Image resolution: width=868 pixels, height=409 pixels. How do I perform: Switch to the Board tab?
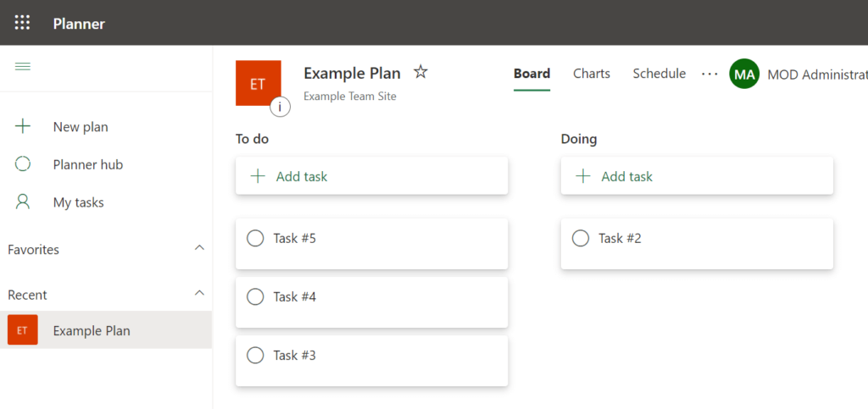(532, 74)
